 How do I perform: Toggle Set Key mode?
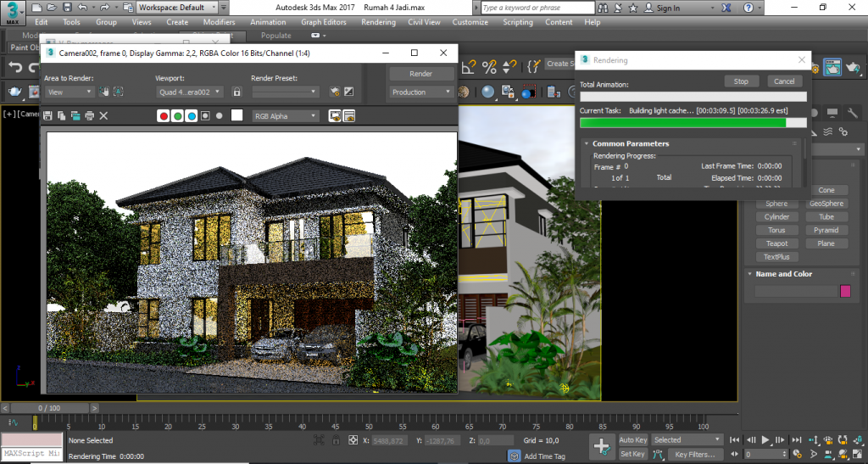[633, 454]
